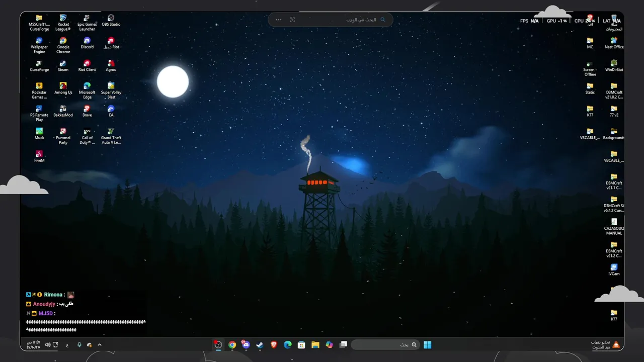Image resolution: width=644 pixels, height=362 pixels.
Task: Select the Steam desktop shortcut
Action: (x=63, y=66)
